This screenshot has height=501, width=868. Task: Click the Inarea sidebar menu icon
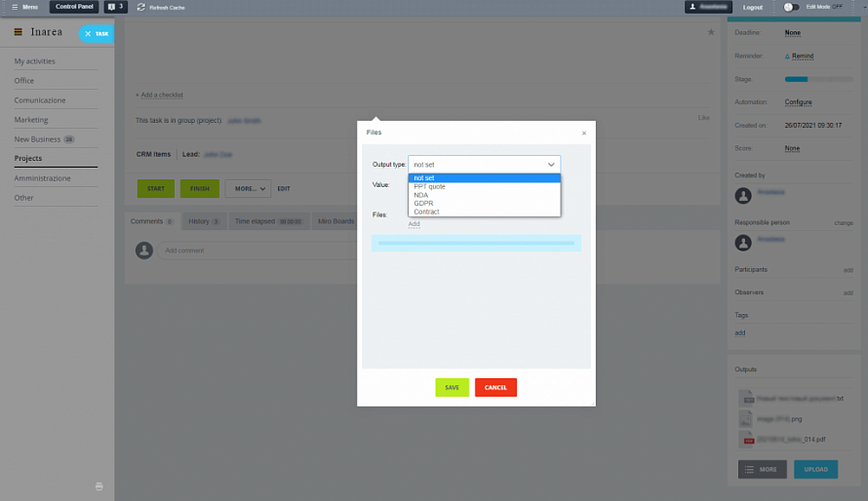(18, 32)
